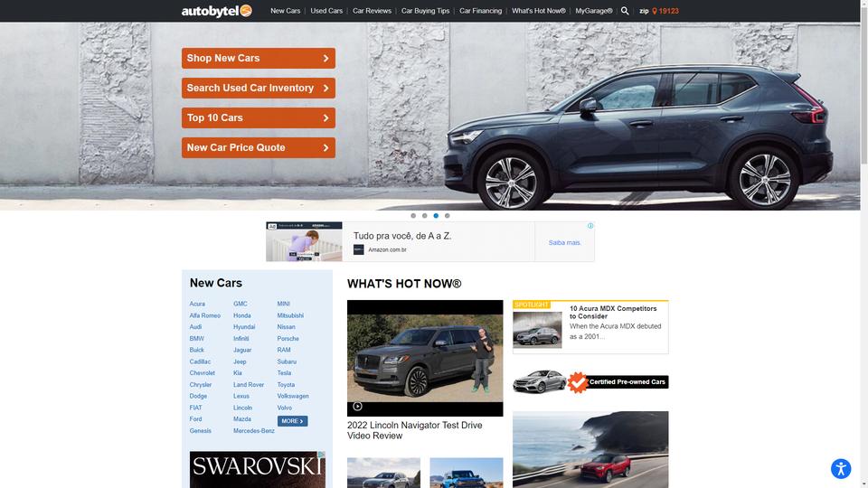The height and width of the screenshot is (488, 868).
Task: Click the Amazon ad baby image
Action: coord(304,242)
